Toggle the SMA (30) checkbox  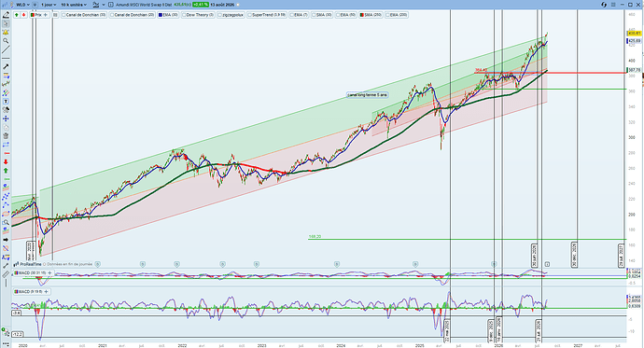(x=314, y=15)
